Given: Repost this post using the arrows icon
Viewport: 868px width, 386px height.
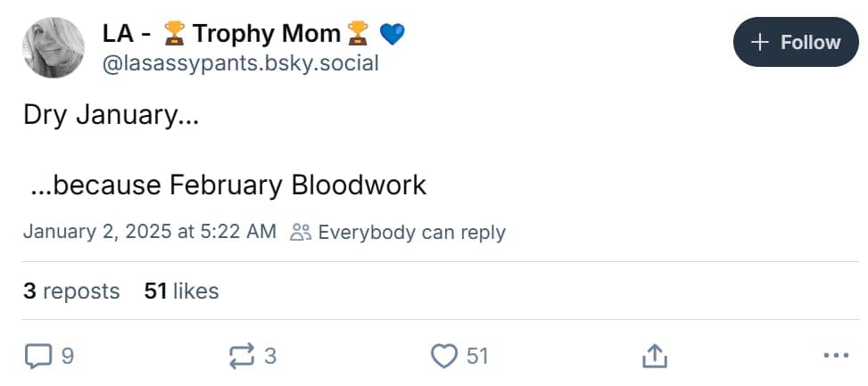Looking at the screenshot, I should coord(242,357).
